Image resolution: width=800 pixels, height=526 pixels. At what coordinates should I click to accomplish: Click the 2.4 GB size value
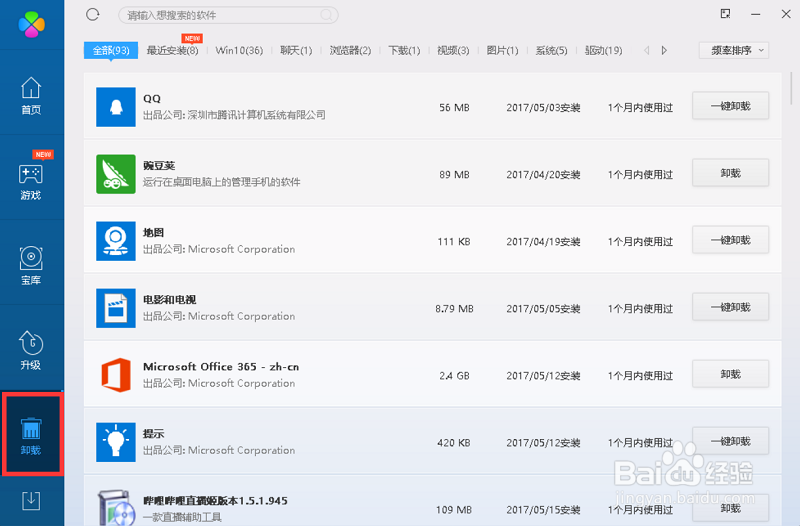coord(454,375)
